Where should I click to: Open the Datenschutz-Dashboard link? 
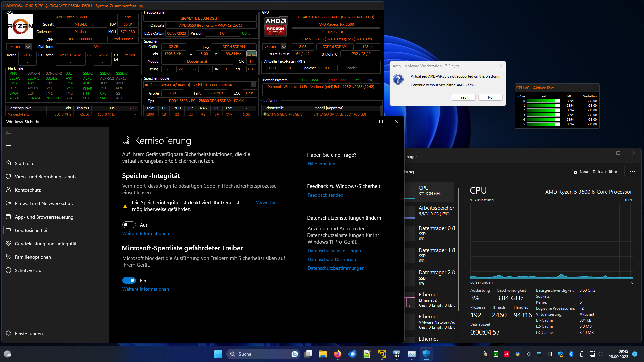coord(332,259)
